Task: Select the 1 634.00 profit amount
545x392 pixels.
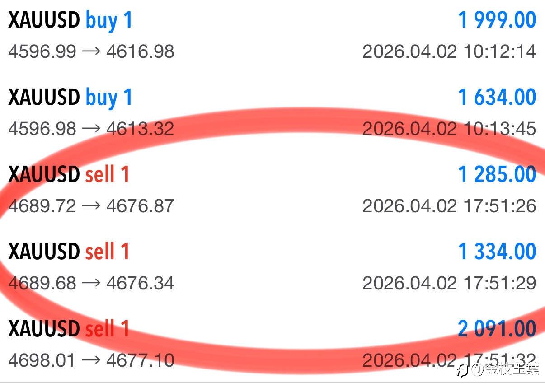Action: tap(497, 98)
